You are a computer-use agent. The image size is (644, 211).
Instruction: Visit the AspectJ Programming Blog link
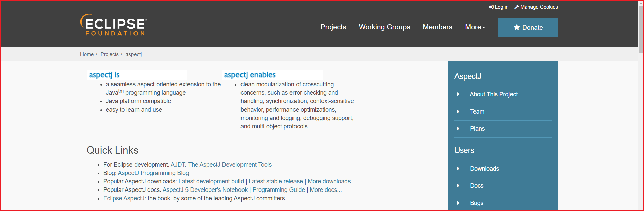point(153,173)
